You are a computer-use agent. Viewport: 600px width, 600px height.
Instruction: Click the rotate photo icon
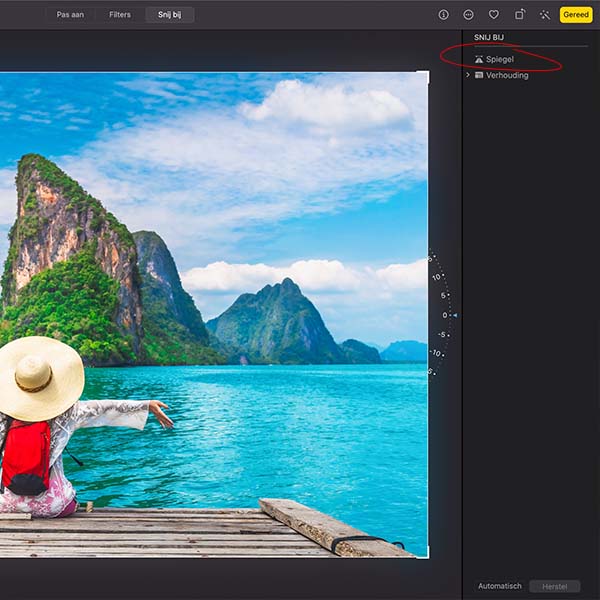(520, 15)
